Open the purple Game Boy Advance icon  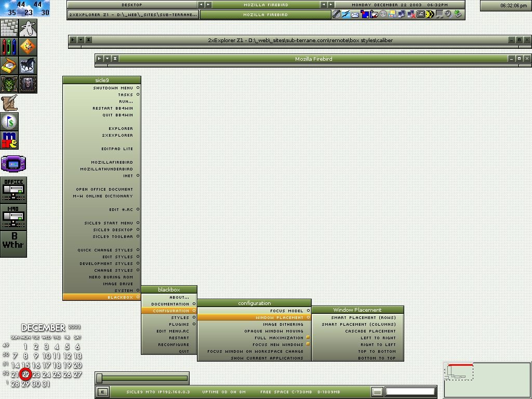(x=13, y=164)
